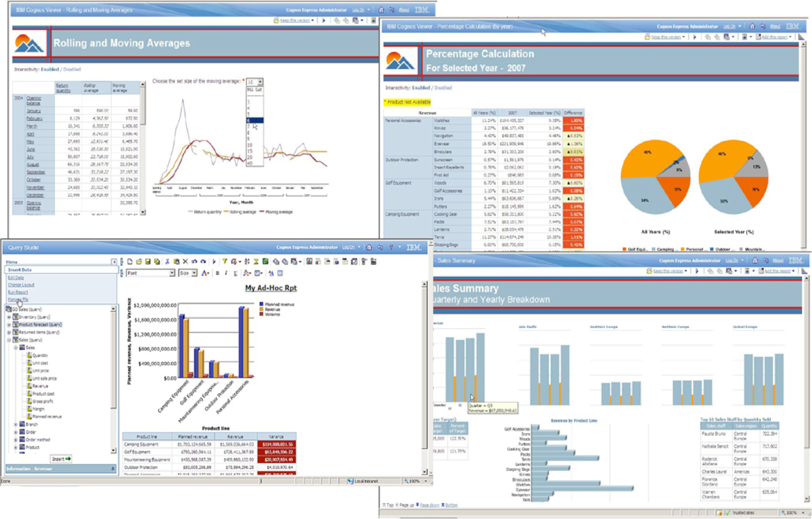
Task: Open the Font dropdown in Query Studio
Action: click(x=171, y=274)
